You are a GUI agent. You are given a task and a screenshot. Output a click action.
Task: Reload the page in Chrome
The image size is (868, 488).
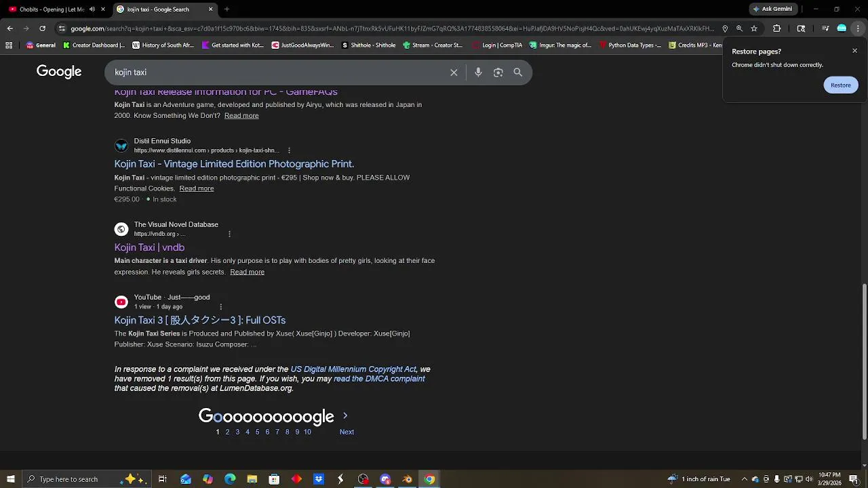coord(42,28)
